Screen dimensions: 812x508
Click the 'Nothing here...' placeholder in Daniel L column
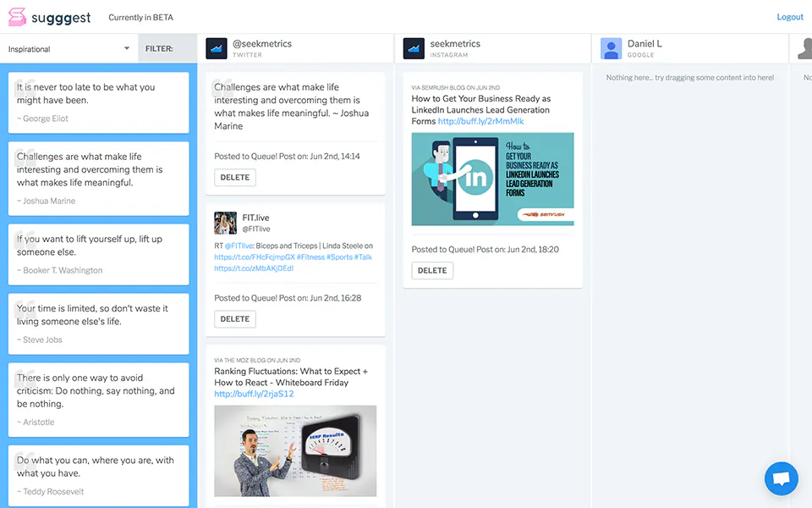690,77
